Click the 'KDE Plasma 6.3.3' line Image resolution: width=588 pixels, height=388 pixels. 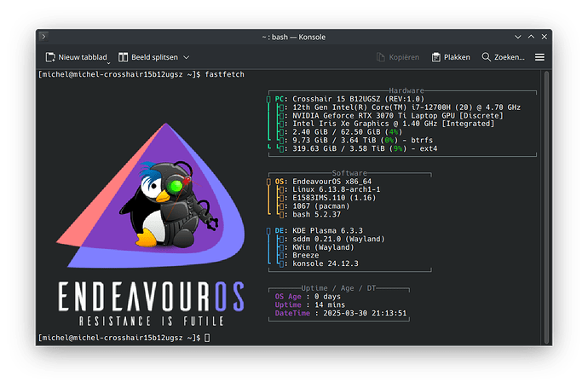[327, 231]
